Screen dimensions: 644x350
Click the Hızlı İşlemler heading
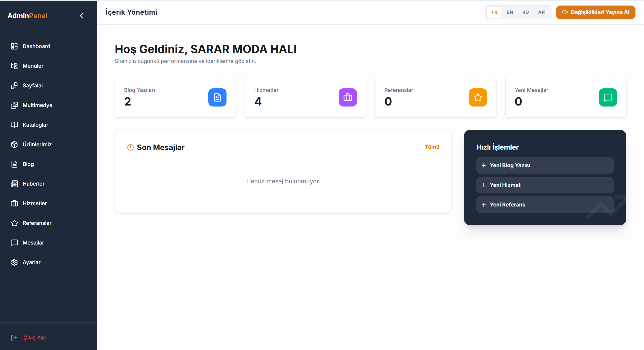coord(497,147)
